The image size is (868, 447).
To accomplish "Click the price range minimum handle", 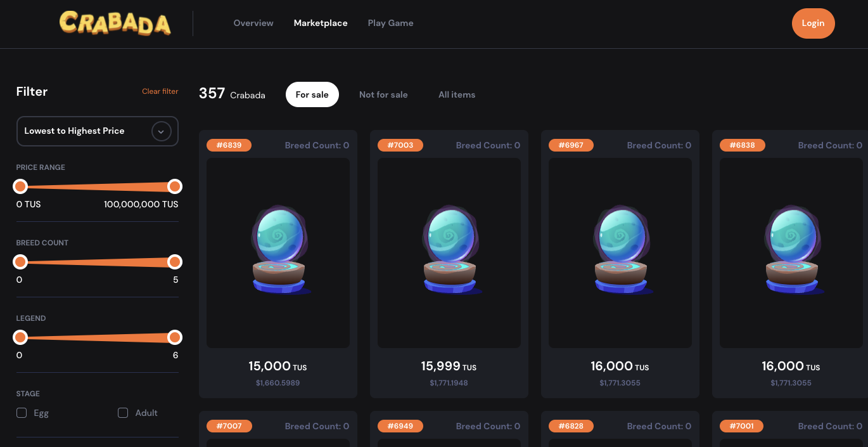I will [x=20, y=186].
